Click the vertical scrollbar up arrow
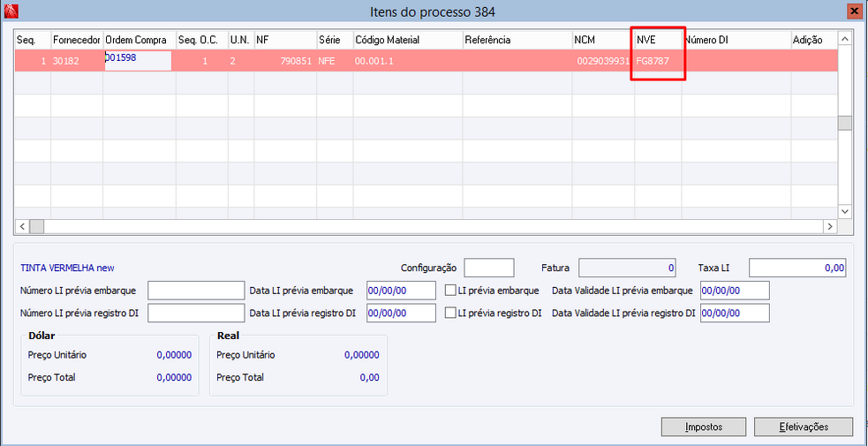This screenshot has height=446, width=868. click(845, 39)
